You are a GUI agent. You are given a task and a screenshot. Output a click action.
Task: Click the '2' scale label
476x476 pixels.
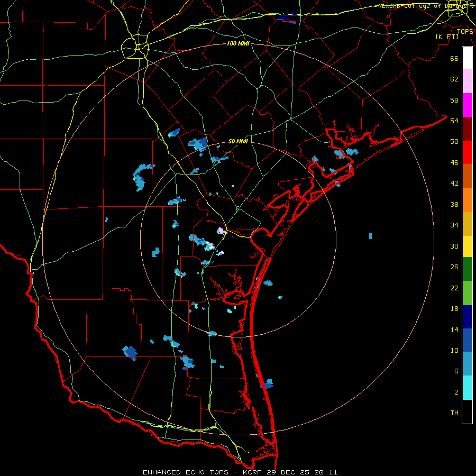coord(456,392)
